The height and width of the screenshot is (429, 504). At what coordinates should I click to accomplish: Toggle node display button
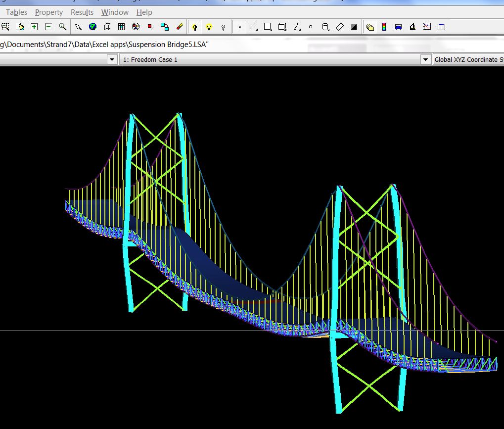[239, 27]
